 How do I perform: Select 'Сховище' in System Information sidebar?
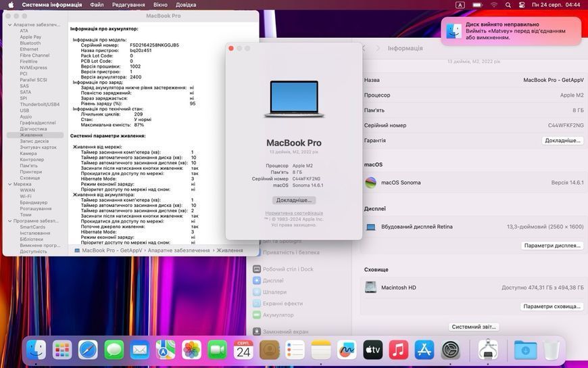tap(30, 178)
